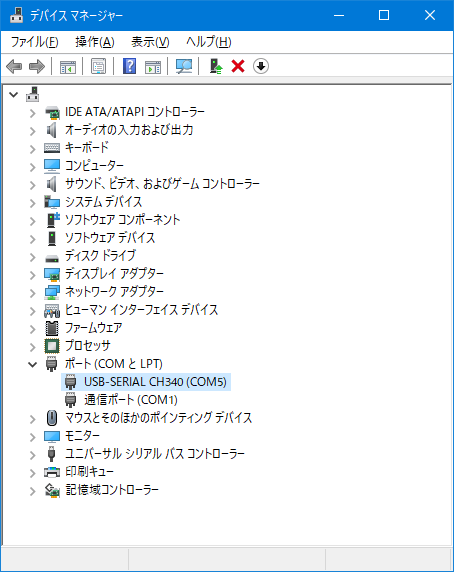Show or hide console tree icon
Viewport: 454px width, 572px height.
point(68,66)
